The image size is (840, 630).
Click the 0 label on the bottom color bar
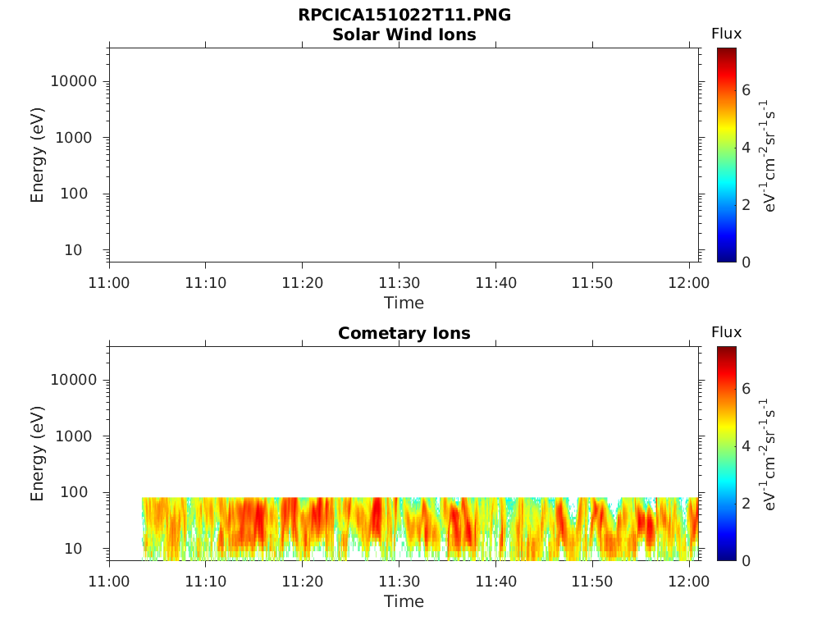coord(746,561)
